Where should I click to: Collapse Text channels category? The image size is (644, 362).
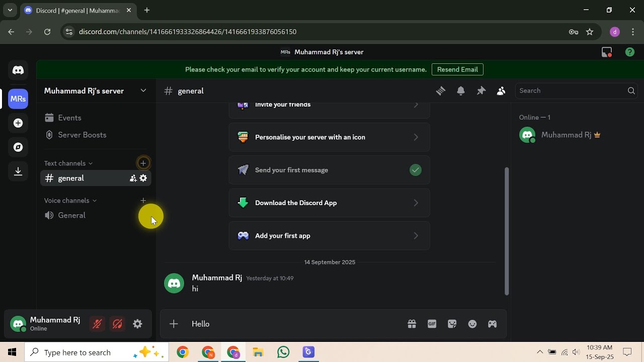68,163
